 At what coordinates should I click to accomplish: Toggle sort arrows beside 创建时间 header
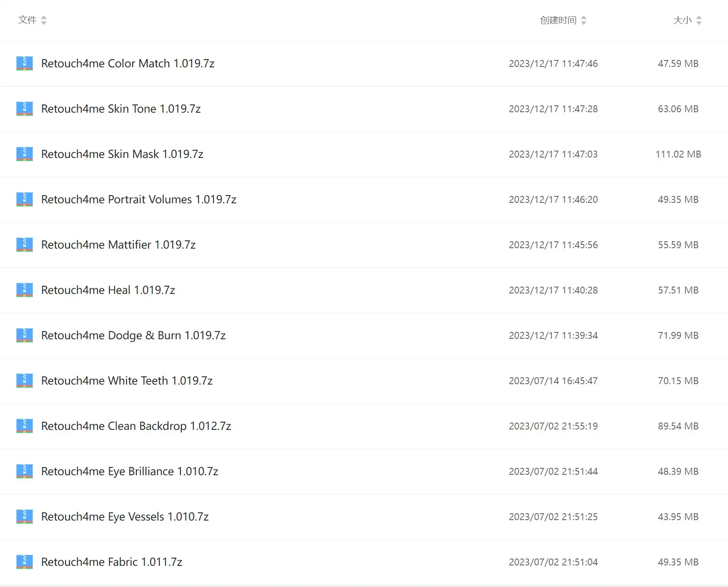pos(583,20)
